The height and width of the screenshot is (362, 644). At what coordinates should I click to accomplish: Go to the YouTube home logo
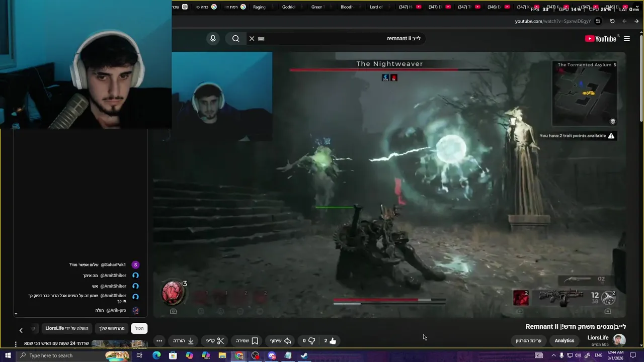tap(600, 39)
